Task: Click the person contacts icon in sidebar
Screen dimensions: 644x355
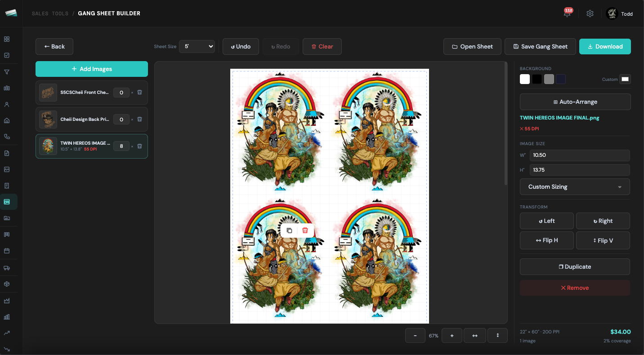Action: [7, 104]
